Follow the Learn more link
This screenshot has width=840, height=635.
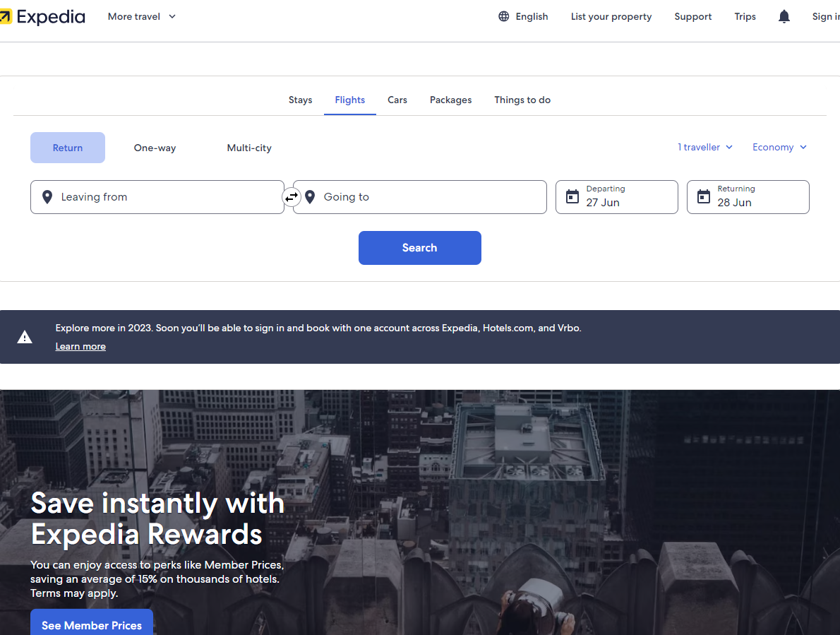pos(80,346)
